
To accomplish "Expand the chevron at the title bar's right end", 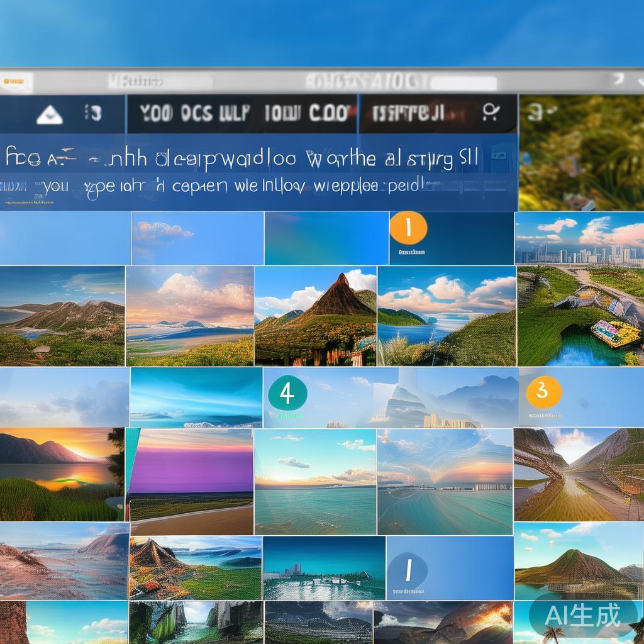I will tap(640, 80).
